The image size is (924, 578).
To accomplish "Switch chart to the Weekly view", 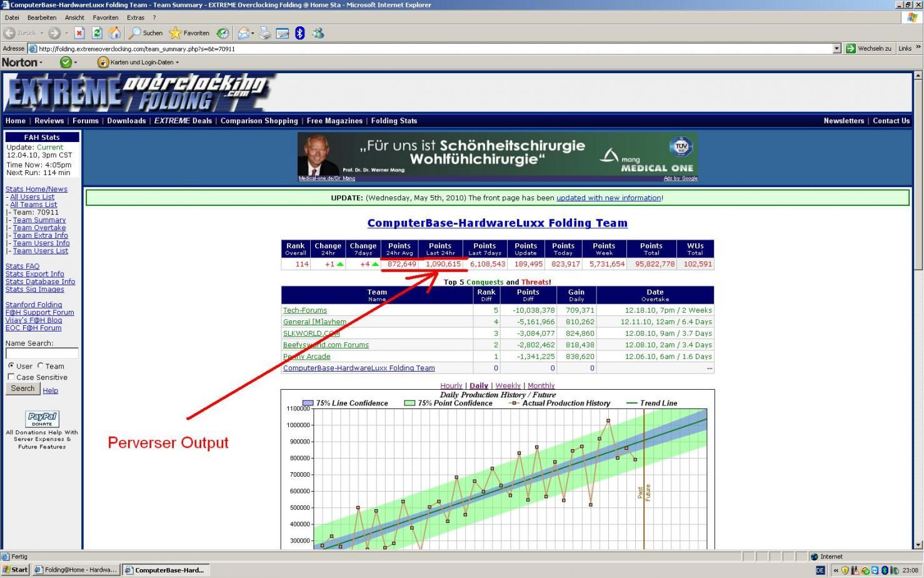I will click(508, 385).
